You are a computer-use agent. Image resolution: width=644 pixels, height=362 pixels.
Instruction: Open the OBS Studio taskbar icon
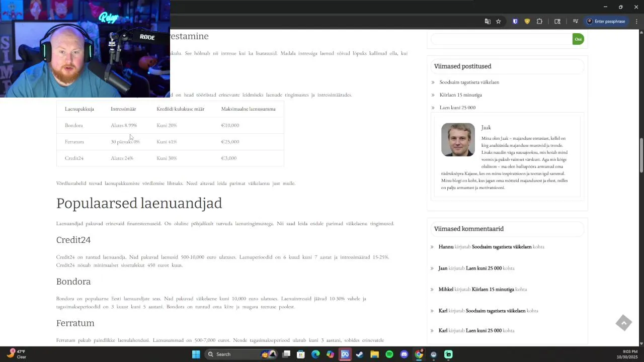[434, 354]
